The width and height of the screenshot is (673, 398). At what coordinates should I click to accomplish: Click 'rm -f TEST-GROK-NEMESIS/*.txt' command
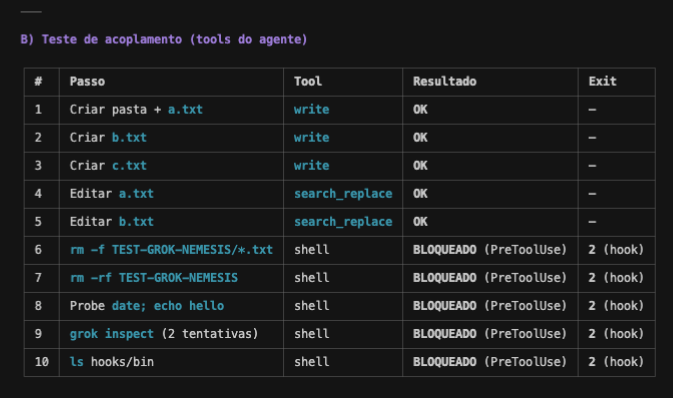click(x=171, y=249)
